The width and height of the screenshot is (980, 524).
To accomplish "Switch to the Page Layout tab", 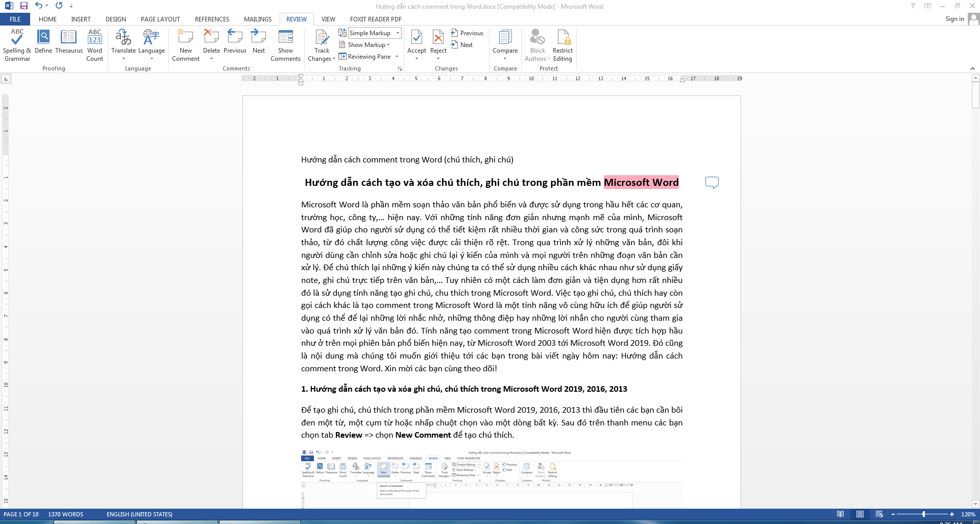I will point(160,19).
